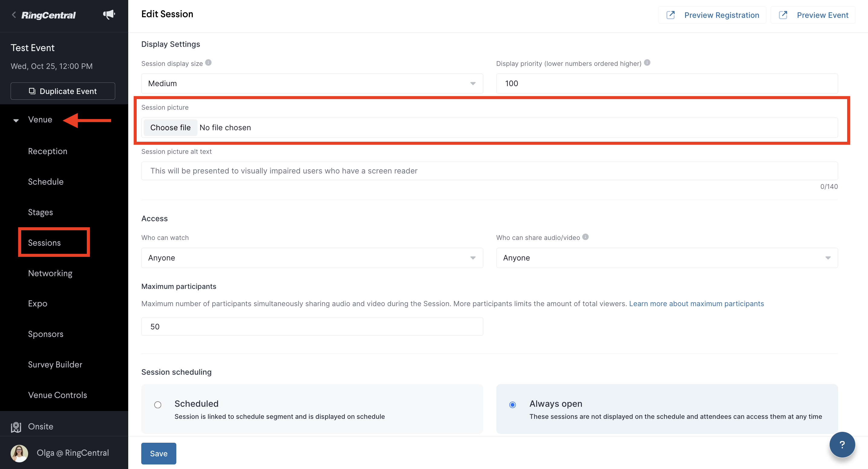Go to Venue Controls in the sidebar
868x469 pixels.
tap(57, 395)
